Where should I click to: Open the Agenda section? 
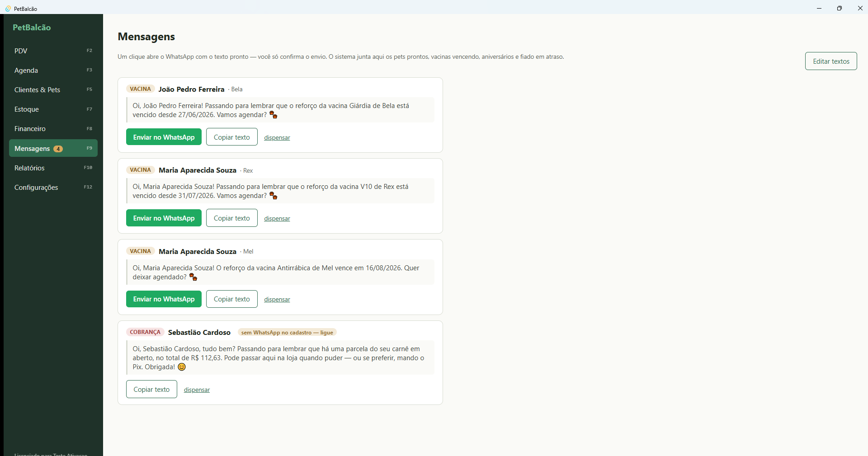coord(53,70)
